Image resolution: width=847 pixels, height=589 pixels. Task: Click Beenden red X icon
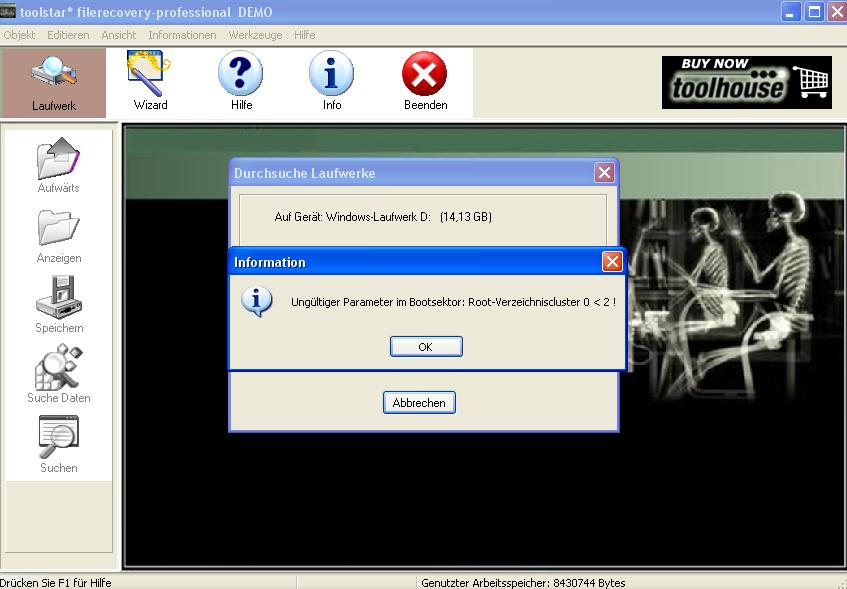tap(425, 81)
